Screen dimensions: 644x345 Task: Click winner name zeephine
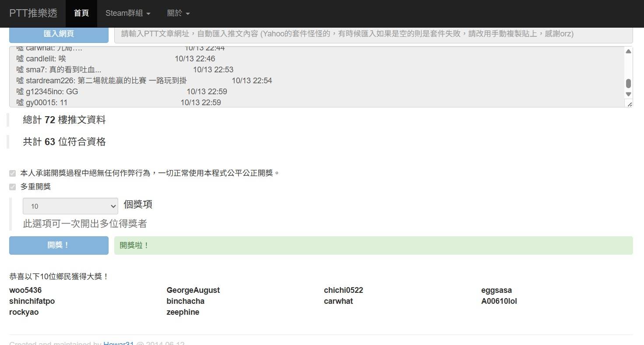coord(183,312)
